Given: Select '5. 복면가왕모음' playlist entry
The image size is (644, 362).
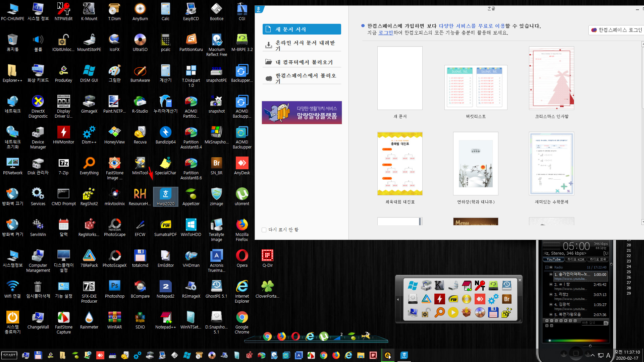Looking at the screenshot, I should pos(580,315).
